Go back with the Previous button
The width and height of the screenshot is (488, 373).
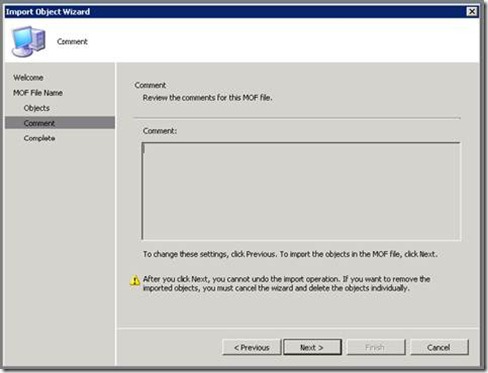[252, 347]
